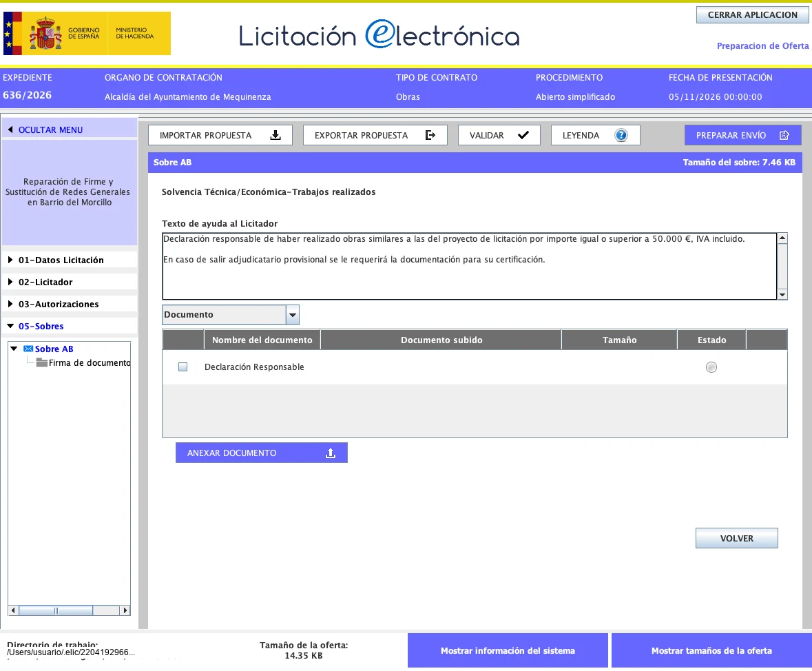Viewport: 812px width, 671px height.
Task: Click the Estado radio indicator for Declaración Responsable
Action: click(x=711, y=367)
